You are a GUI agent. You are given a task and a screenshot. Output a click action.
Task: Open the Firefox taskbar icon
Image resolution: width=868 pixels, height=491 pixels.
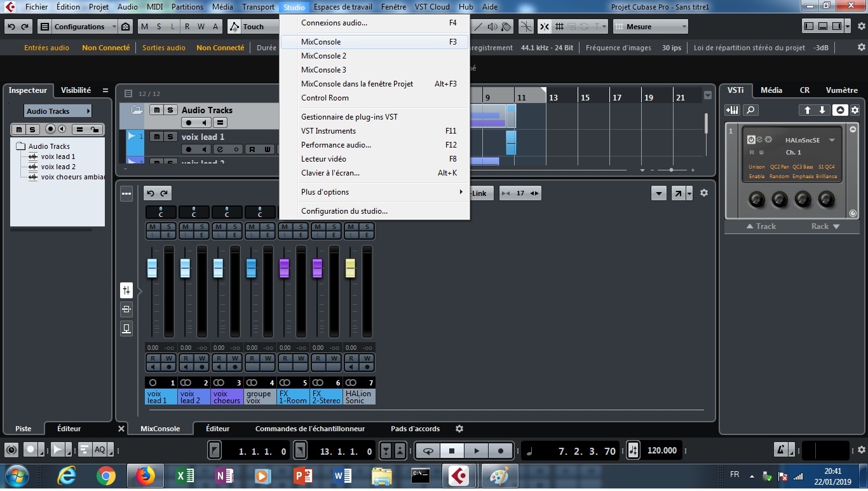(145, 476)
